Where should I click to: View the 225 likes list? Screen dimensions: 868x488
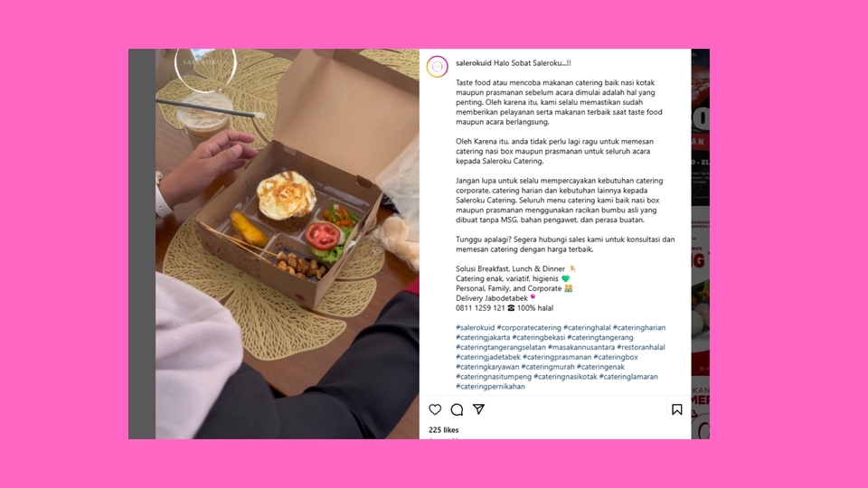tap(443, 430)
